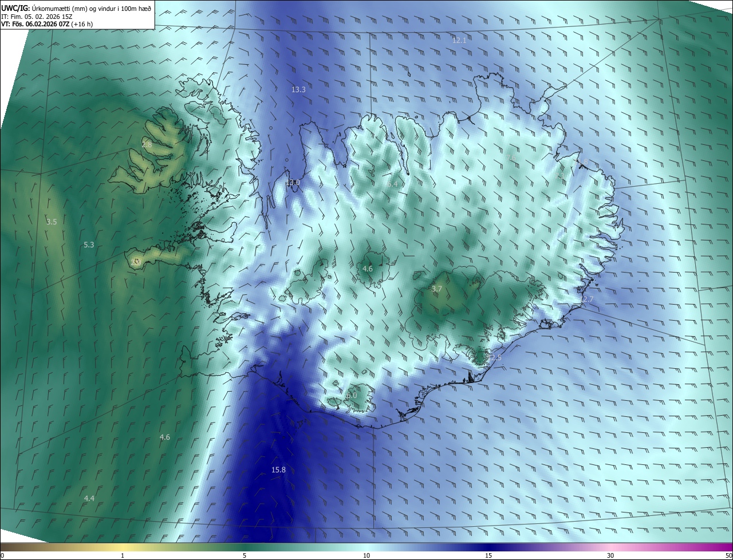Click the 6.0 value on the southern glacier

pos(352,396)
